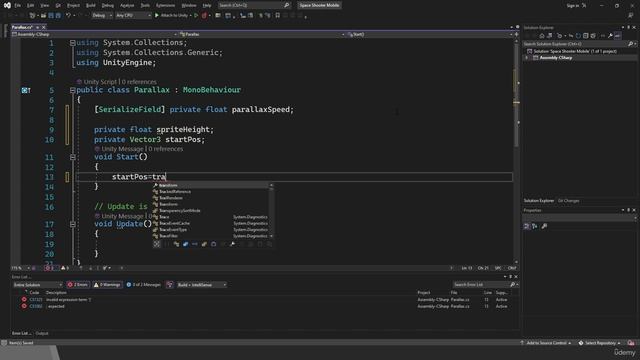Screen dimensions: 640x360
Task: Select the CS1525 invalid expression error row
Action: (x=265, y=300)
